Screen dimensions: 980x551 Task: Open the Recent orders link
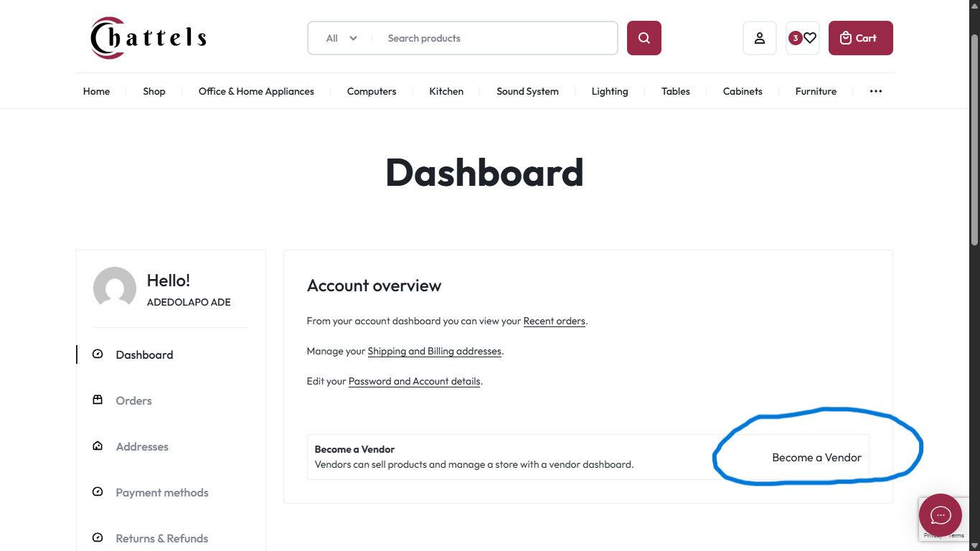tap(555, 321)
